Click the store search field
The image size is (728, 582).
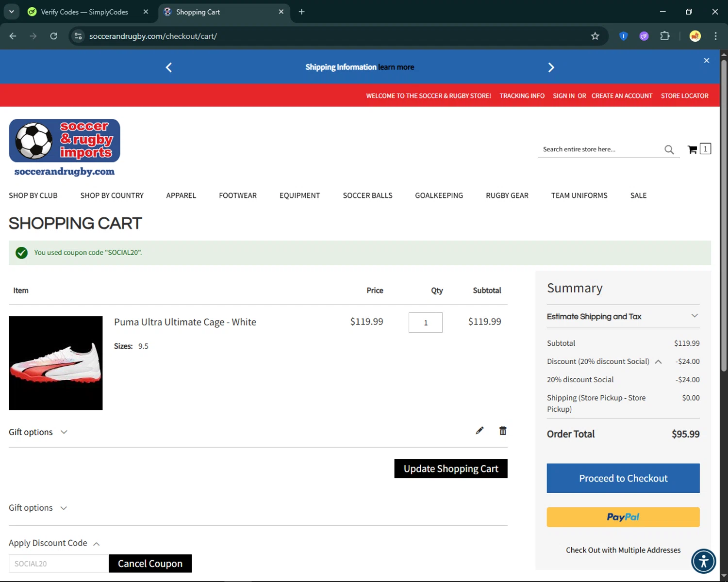click(602, 149)
